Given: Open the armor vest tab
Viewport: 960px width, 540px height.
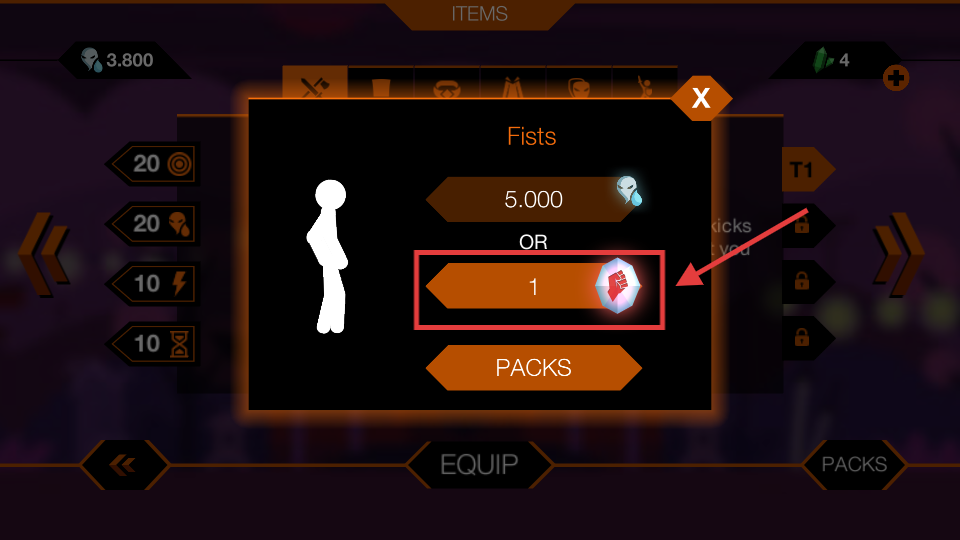Looking at the screenshot, I should click(381, 84).
